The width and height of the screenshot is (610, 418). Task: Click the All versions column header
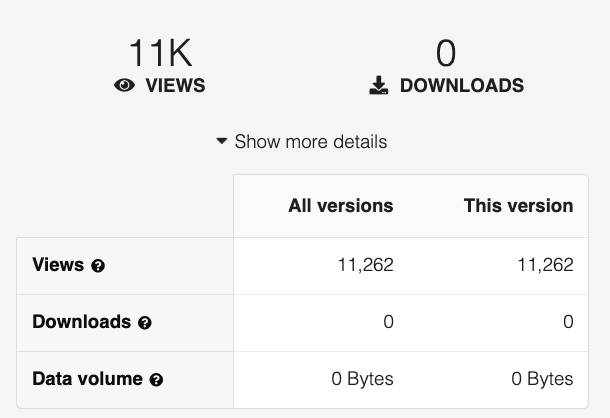(x=340, y=206)
